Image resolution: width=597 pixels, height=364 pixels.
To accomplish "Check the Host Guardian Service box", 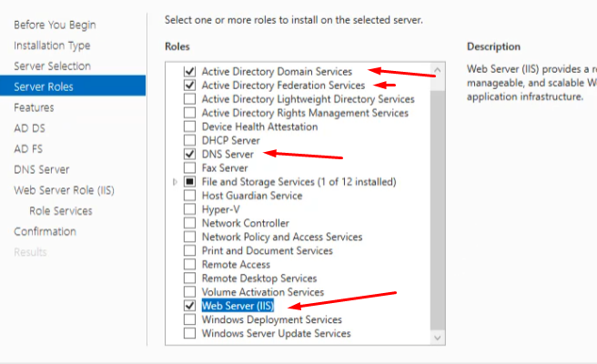I will pos(189,196).
